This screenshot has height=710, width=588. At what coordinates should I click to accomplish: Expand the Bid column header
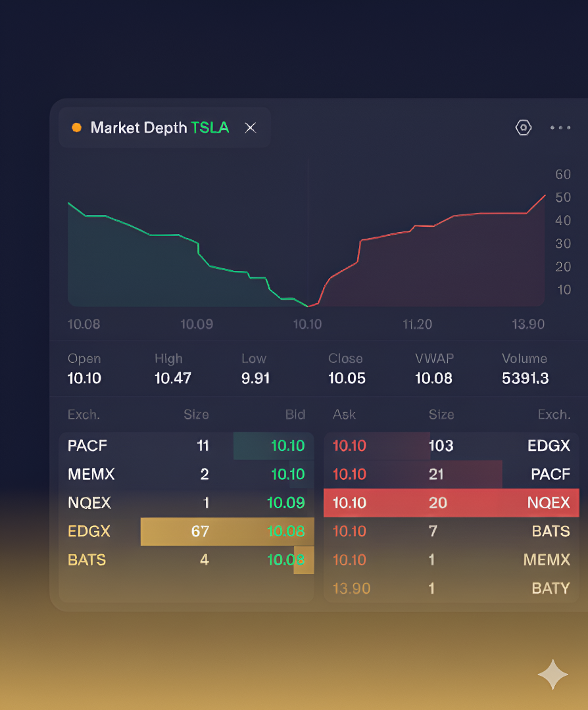295,414
